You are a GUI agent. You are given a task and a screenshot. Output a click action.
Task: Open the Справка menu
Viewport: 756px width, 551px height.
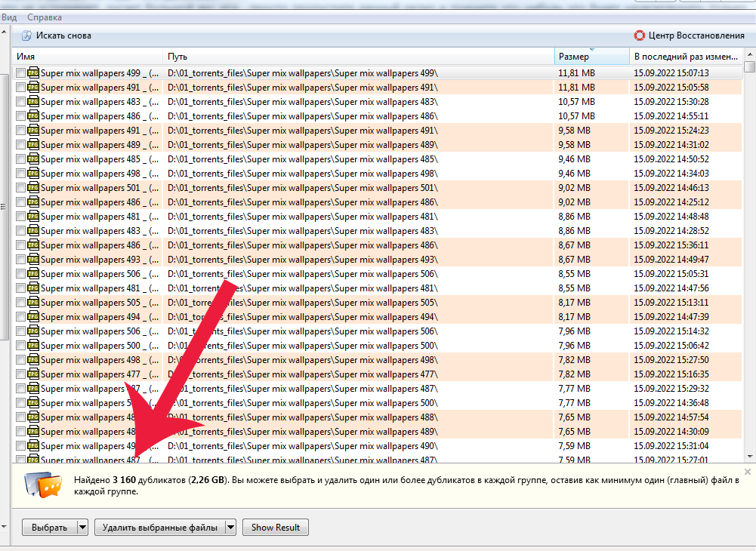click(45, 17)
